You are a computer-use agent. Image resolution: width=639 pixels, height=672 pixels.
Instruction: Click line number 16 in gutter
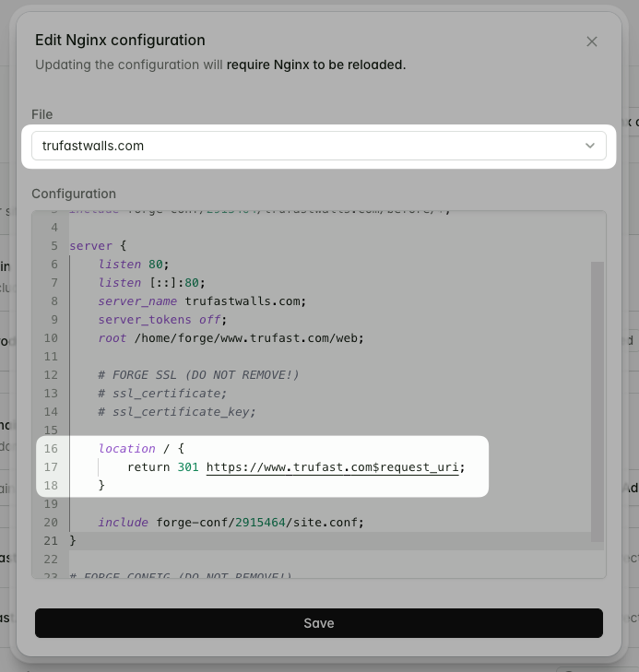click(x=51, y=449)
